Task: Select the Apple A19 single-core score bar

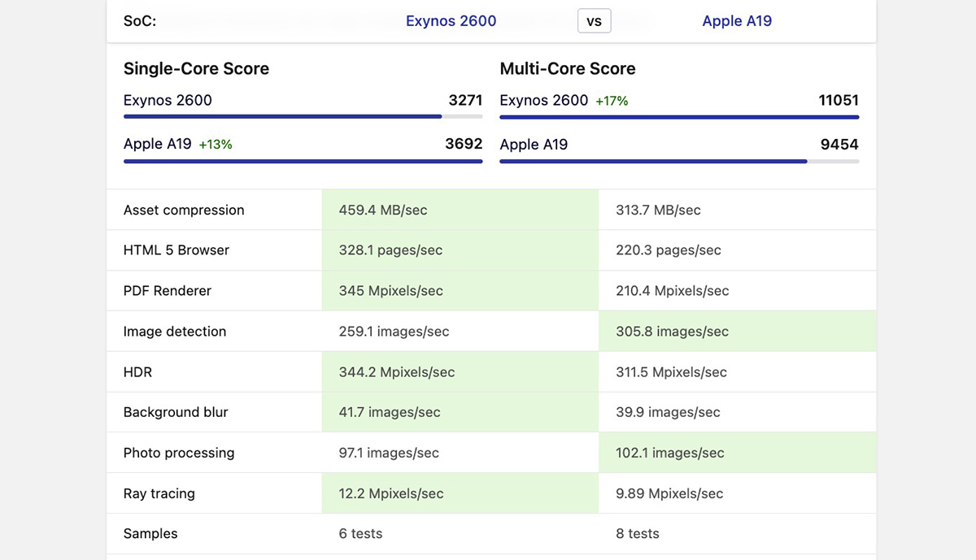Action: [303, 161]
